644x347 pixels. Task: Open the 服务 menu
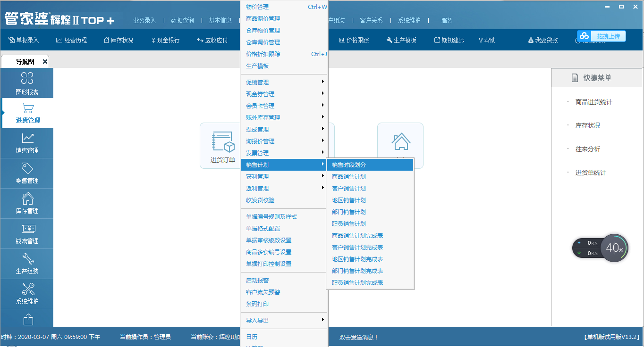coord(447,20)
